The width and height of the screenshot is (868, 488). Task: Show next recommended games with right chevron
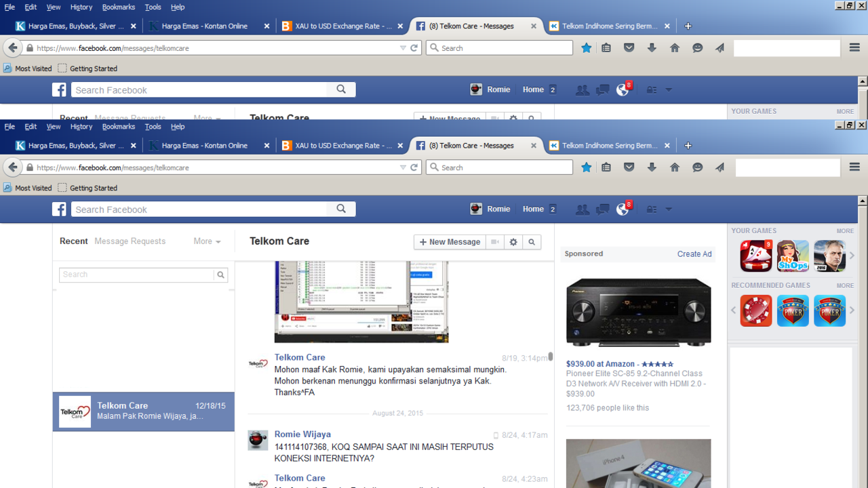pos(852,310)
